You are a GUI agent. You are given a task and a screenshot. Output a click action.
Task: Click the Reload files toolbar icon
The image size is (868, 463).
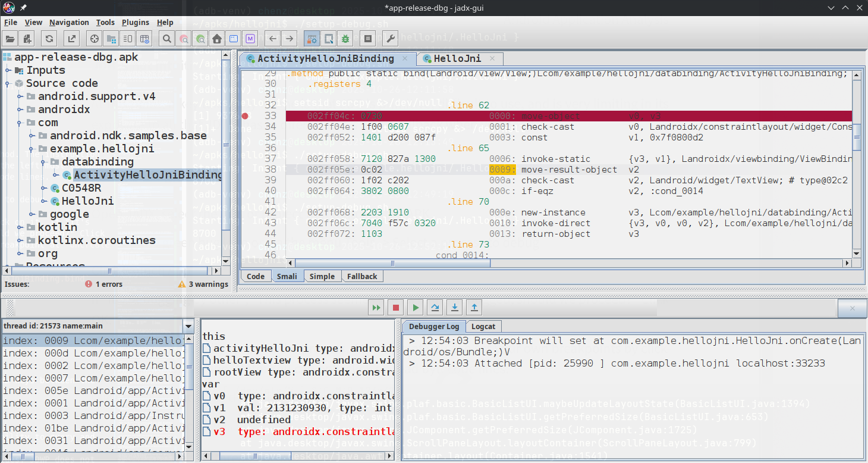(x=49, y=39)
